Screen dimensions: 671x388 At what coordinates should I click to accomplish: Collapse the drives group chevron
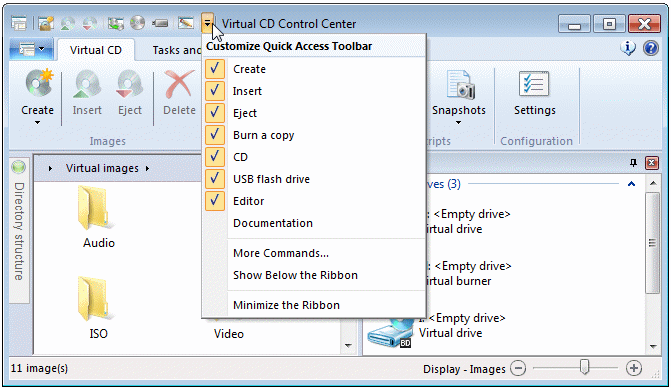pos(631,184)
